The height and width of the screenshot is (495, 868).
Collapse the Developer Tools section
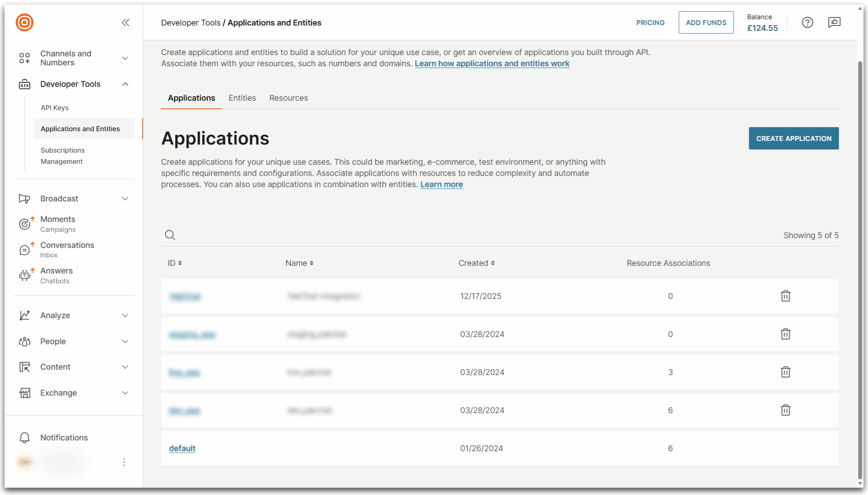pos(125,84)
